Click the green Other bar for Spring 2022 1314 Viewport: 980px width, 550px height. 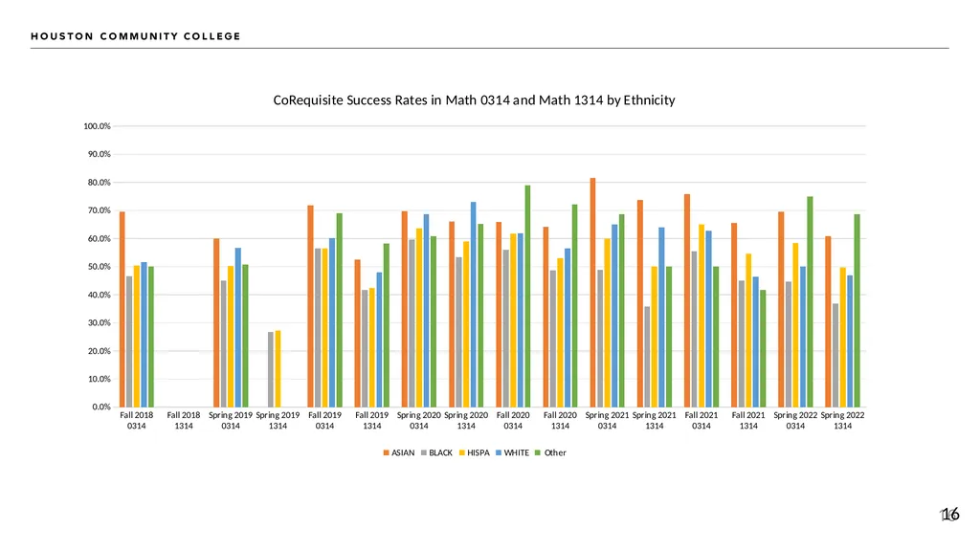857,311
